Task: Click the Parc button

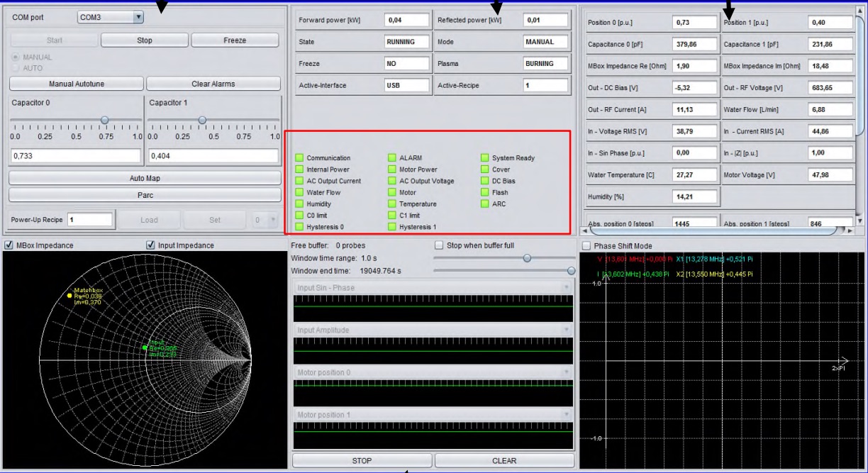Action: point(145,195)
